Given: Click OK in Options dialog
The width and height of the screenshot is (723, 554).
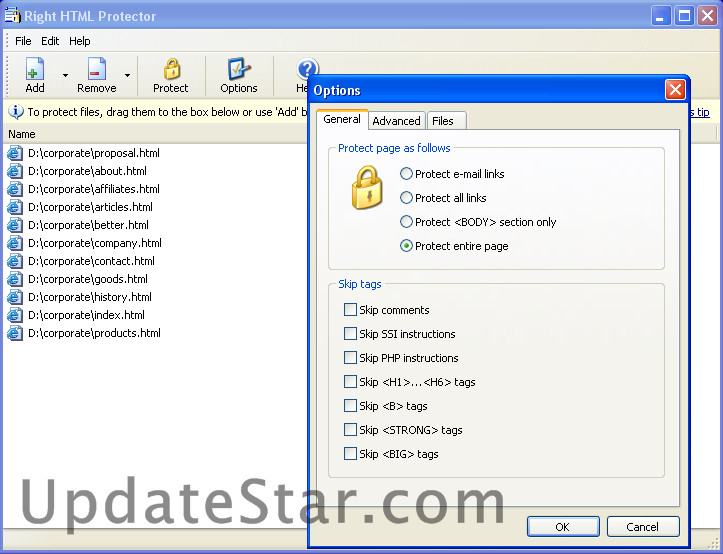Looking at the screenshot, I should coord(563,527).
